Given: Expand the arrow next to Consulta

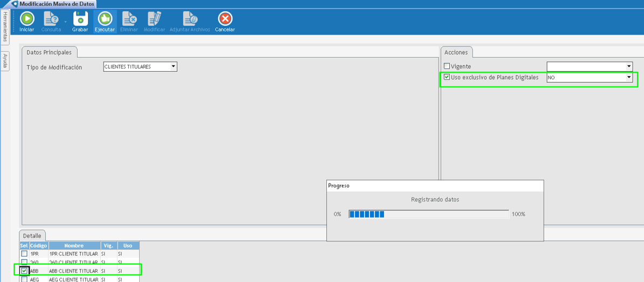Looking at the screenshot, I should click(x=65, y=21).
